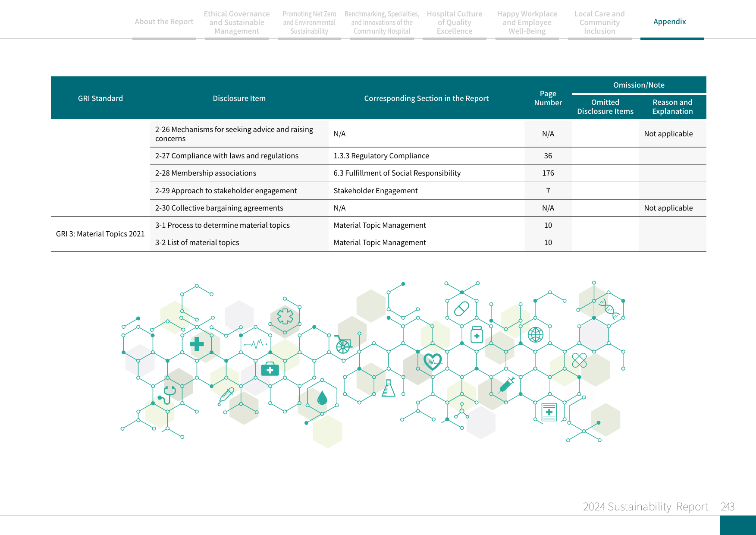Click Material Topic Management in the 3-1 row
756x535 pixels.
coord(380,225)
